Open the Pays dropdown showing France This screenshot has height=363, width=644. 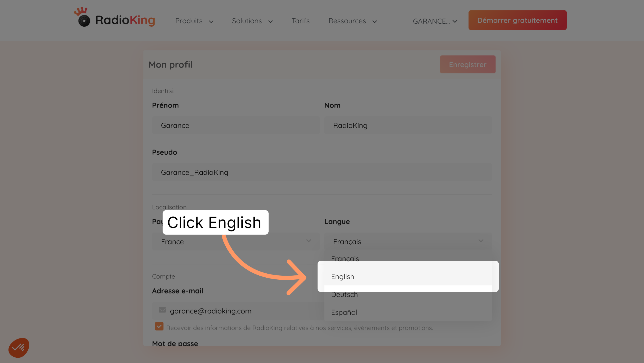(x=236, y=242)
